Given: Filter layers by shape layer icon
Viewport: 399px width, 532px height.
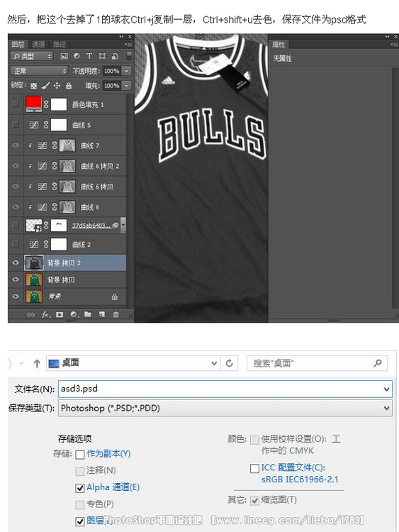Looking at the screenshot, I should point(102,56).
